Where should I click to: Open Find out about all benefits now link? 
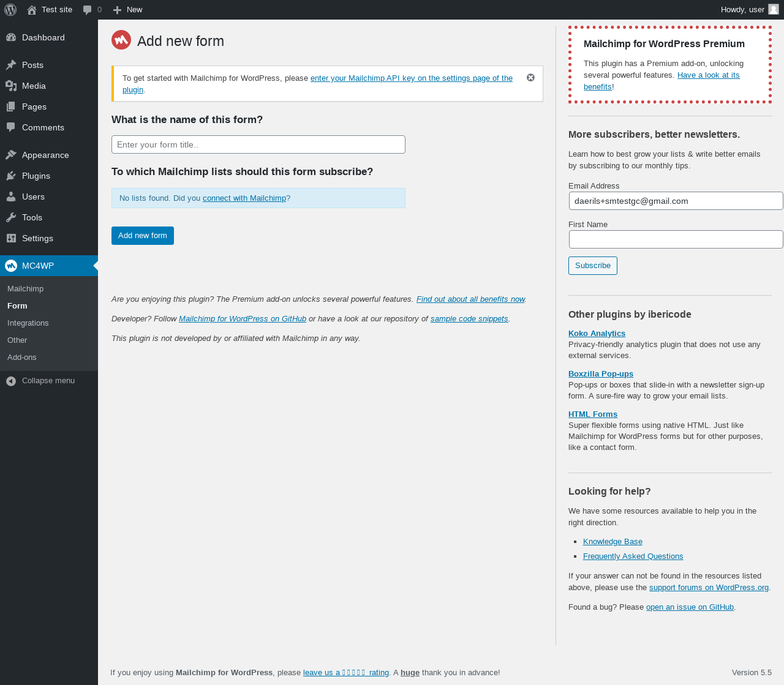470,299
